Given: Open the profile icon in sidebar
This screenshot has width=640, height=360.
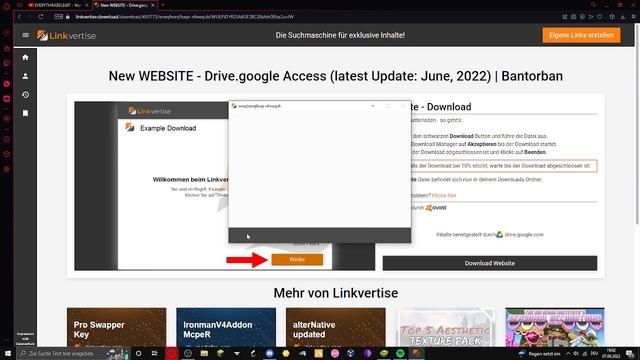Looking at the screenshot, I should pos(25,76).
